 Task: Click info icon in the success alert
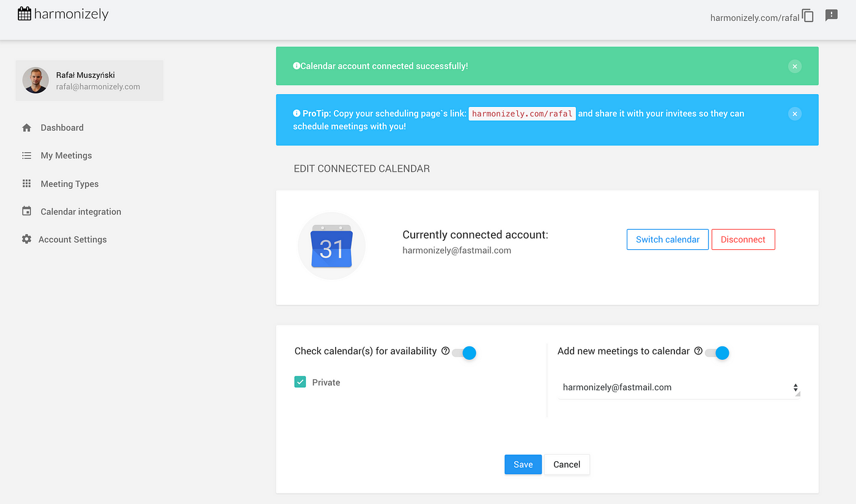tap(297, 66)
